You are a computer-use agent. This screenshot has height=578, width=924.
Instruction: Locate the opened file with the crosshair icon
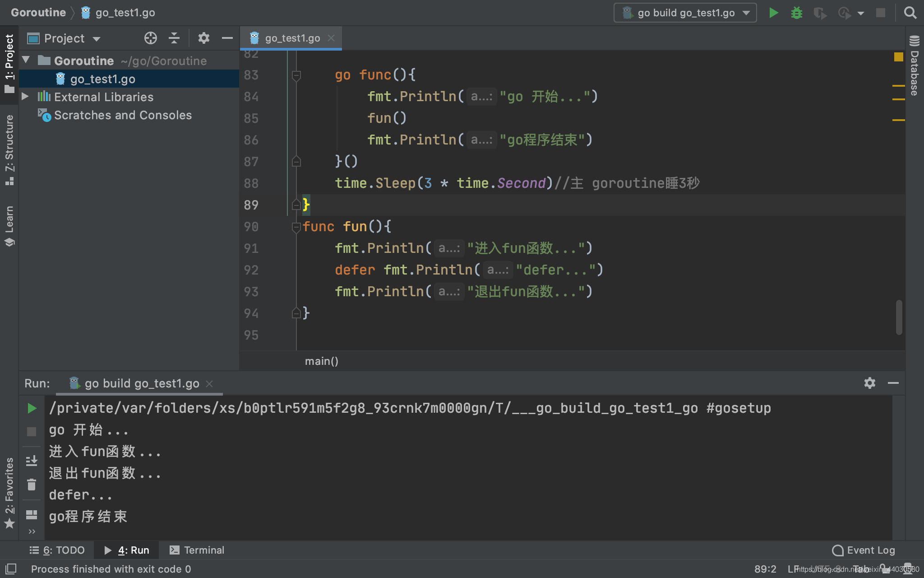coord(150,38)
